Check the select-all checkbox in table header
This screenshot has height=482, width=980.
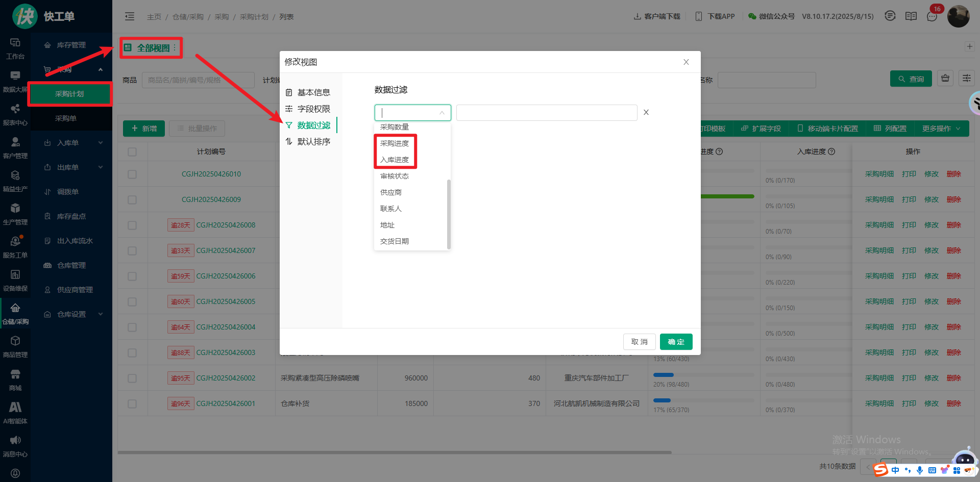coord(132,151)
